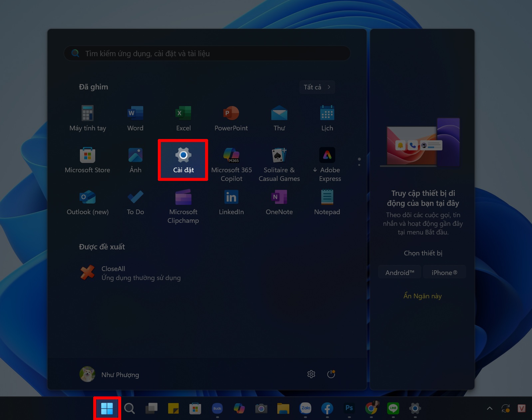Viewport: 532px width, 420px height.
Task: Select iPhone® device option
Action: coord(444,272)
